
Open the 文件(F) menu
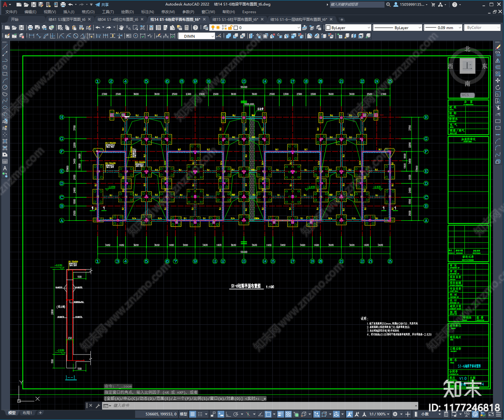(x=11, y=12)
